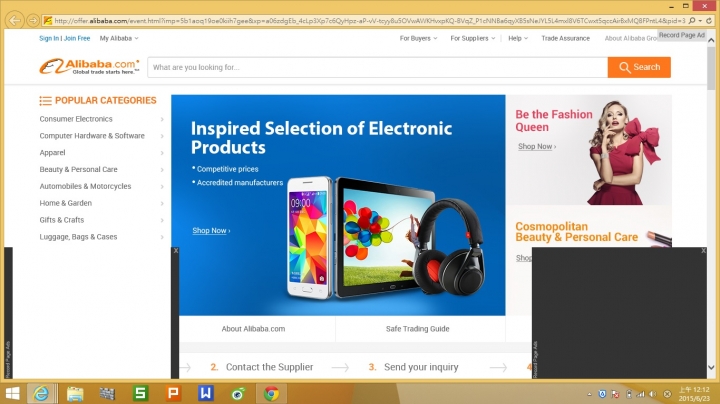Viewport: 720px width, 404px height.
Task: Open the address bar history dropdown arrow
Action: (700, 21)
